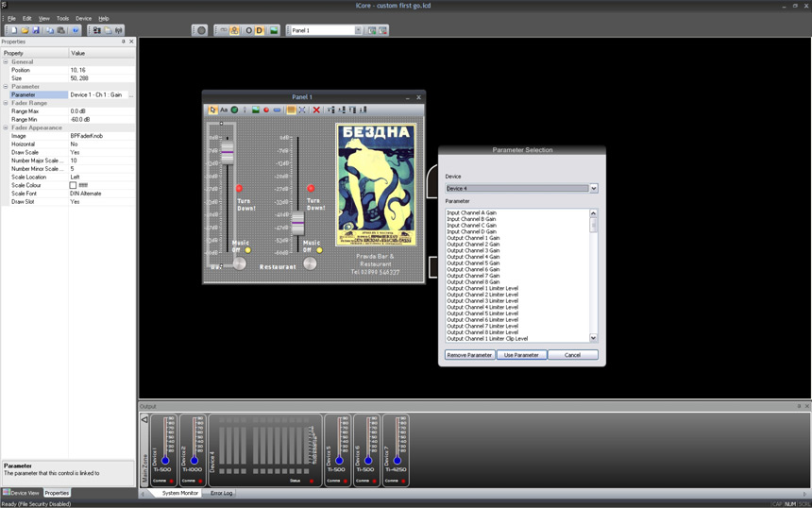
Task: Click the Scale Colour white swatch
Action: (74, 185)
